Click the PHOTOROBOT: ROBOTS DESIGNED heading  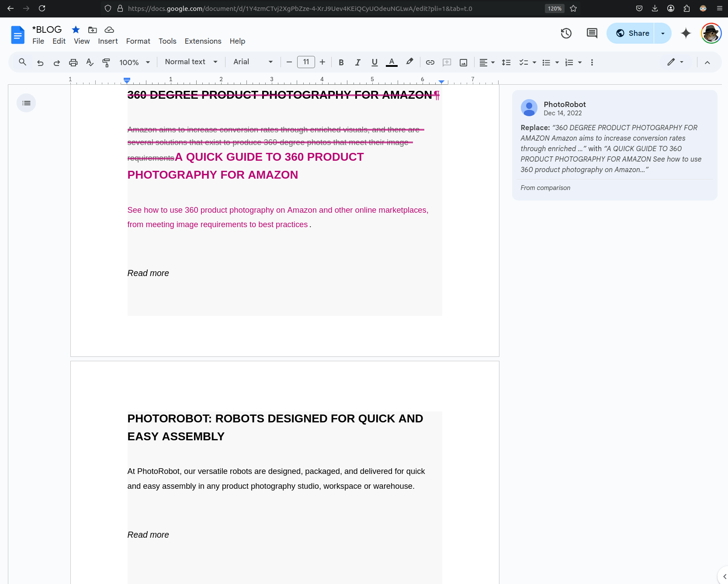point(275,427)
